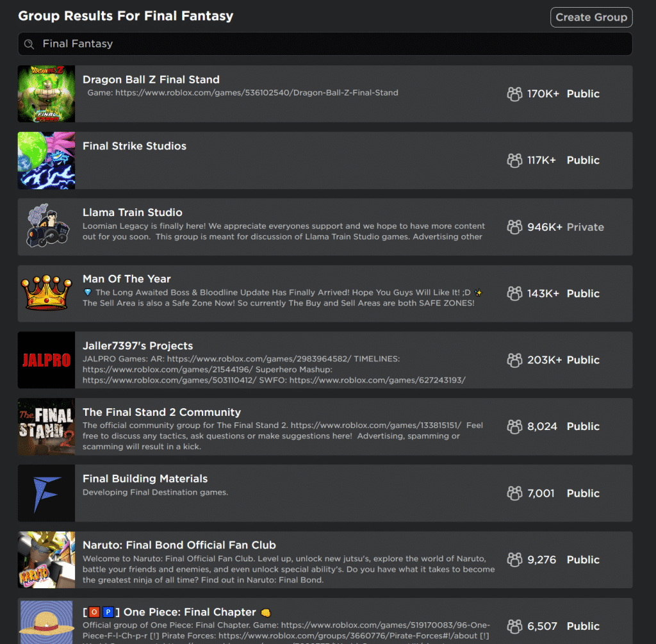Viewport: 656px width, 644px height.
Task: Select Llama Train Studio train thumbnail
Action: [46, 227]
